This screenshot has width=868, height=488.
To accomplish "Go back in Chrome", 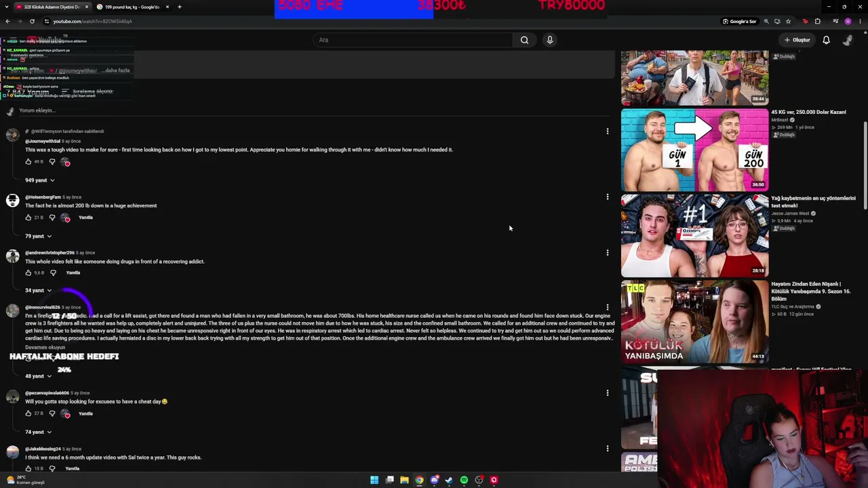I will coord(7,21).
